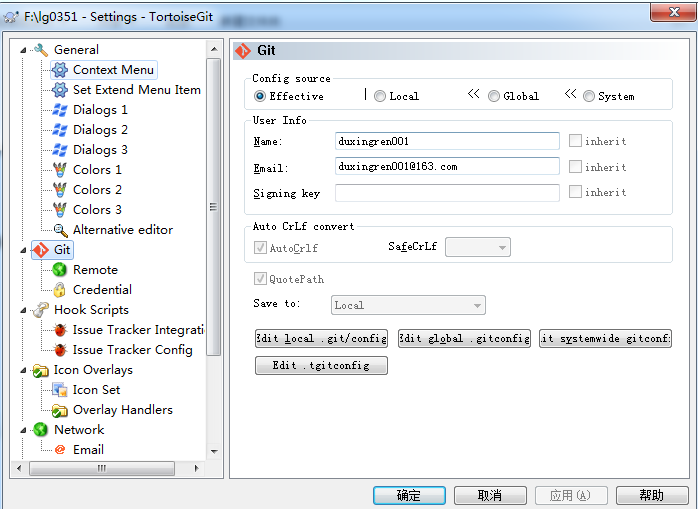Select the Local config source radio button
The height and width of the screenshot is (509, 698).
pos(380,96)
